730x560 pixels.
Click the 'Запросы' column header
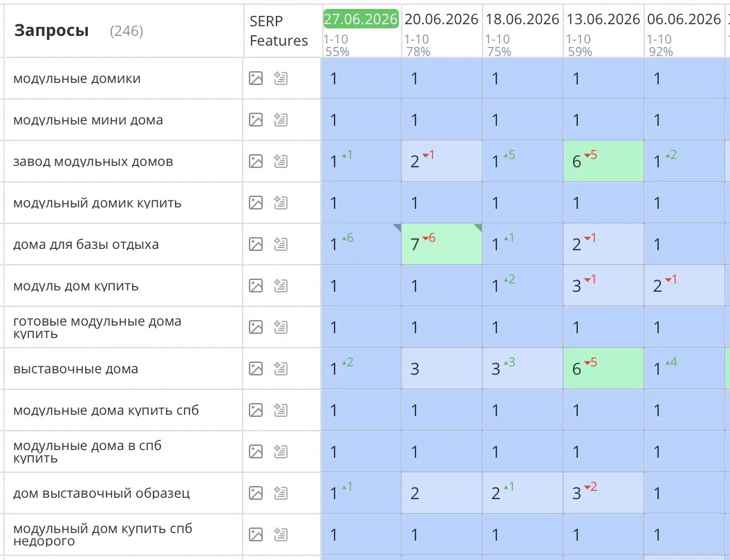[x=51, y=30]
